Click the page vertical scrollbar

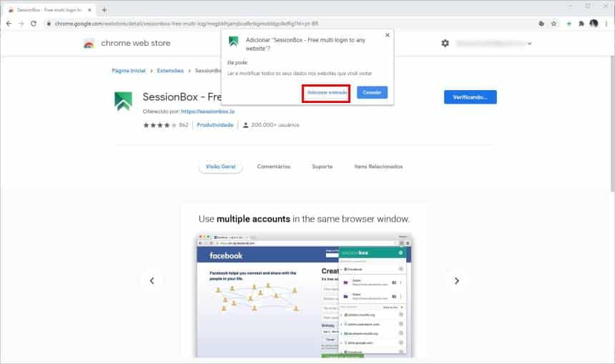[x=612, y=124]
